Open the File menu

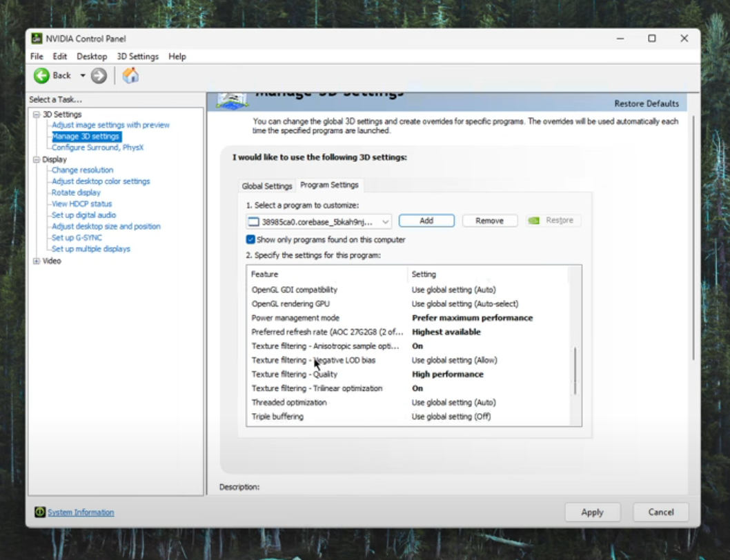click(37, 57)
